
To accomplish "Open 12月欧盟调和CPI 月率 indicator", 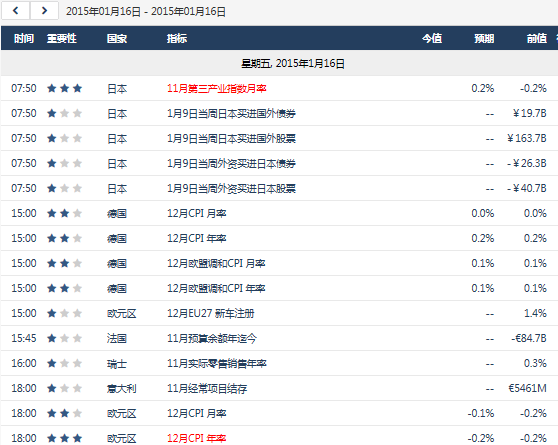I will [x=216, y=263].
